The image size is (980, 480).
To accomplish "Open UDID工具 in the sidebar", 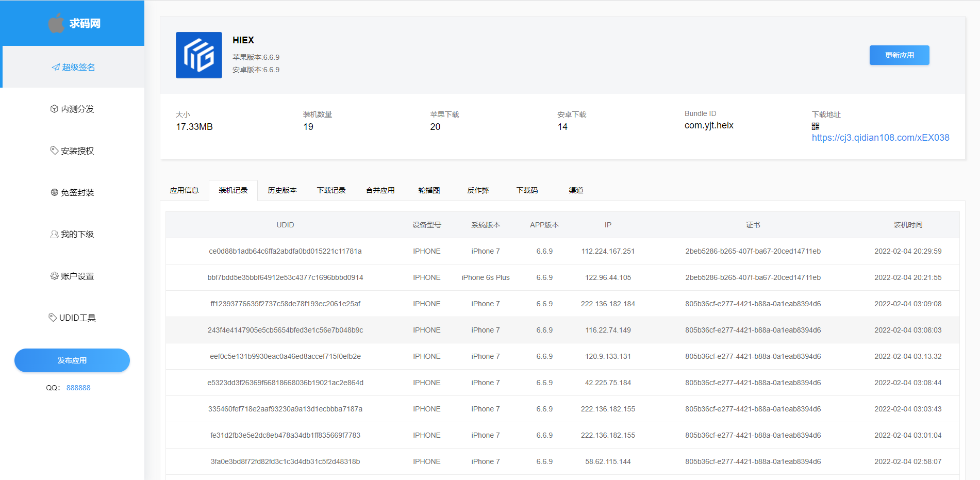I will (x=72, y=318).
